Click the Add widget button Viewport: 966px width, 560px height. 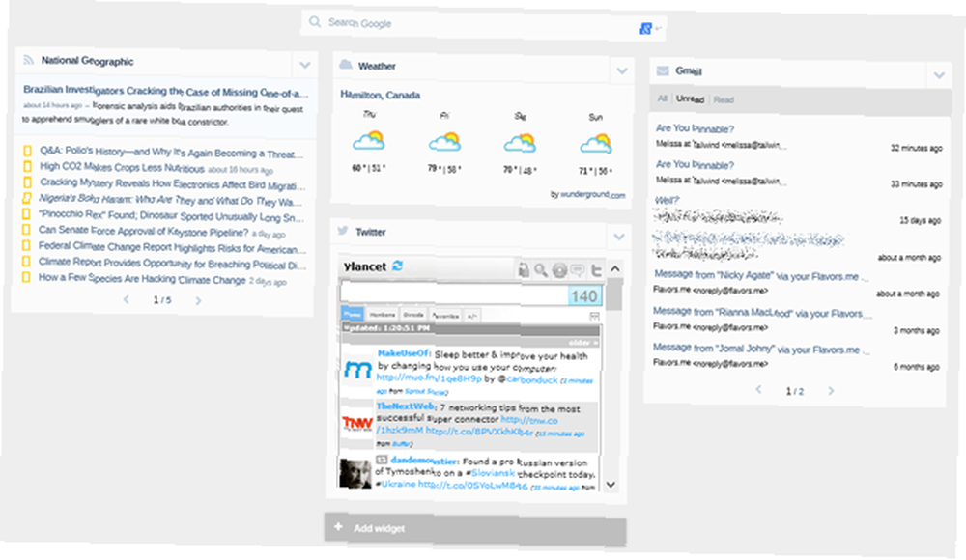(475, 529)
